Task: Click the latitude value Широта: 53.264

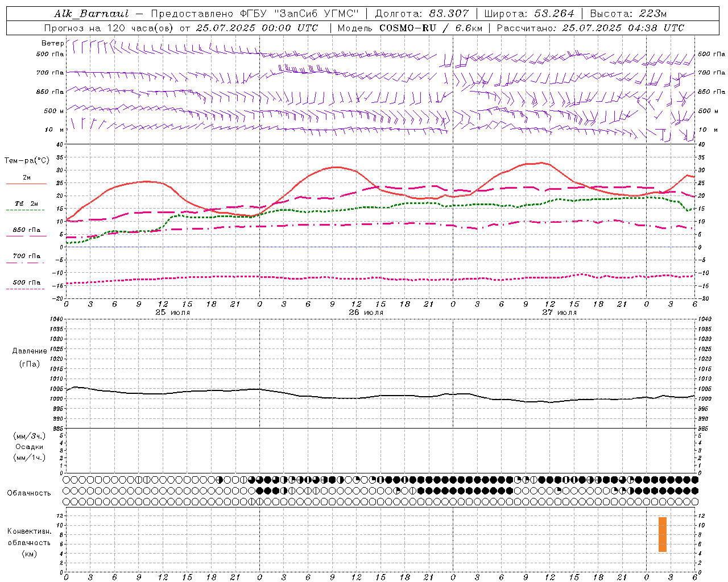Action: pos(529,14)
